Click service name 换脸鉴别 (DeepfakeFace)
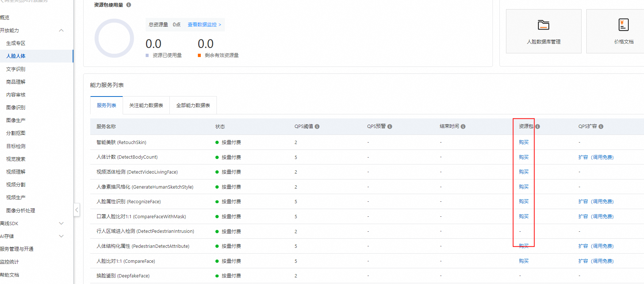This screenshot has width=644, height=284. coord(123,276)
